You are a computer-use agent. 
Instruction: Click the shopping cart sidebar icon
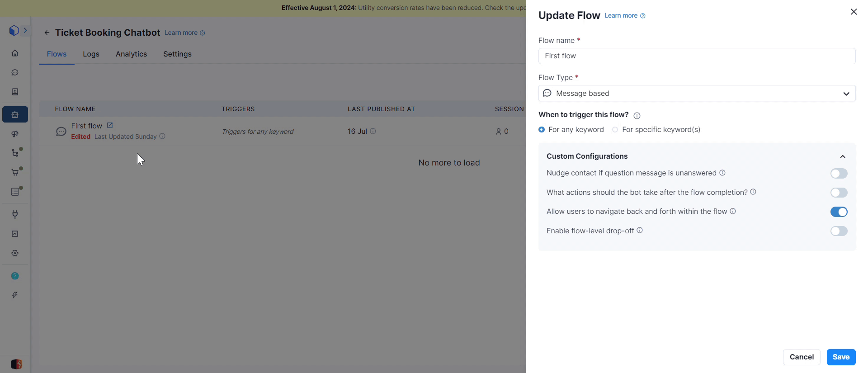click(x=15, y=173)
